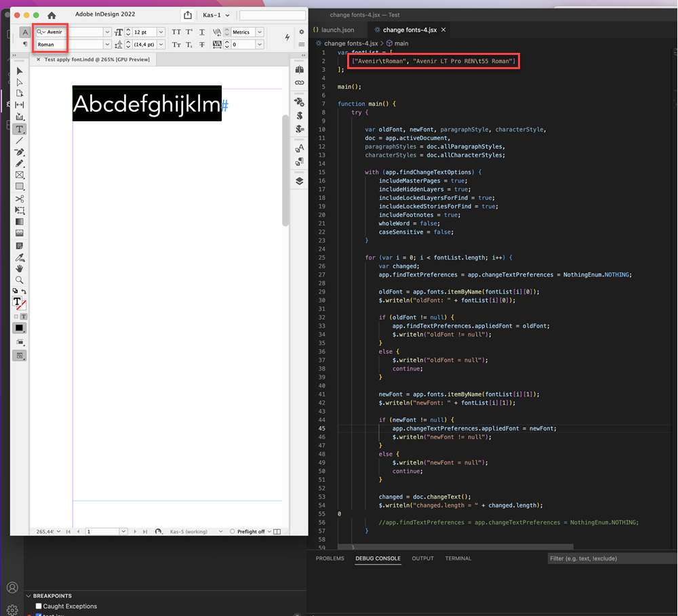
Task: Select the Selection tool arrow in InDesign
Action: [20, 71]
